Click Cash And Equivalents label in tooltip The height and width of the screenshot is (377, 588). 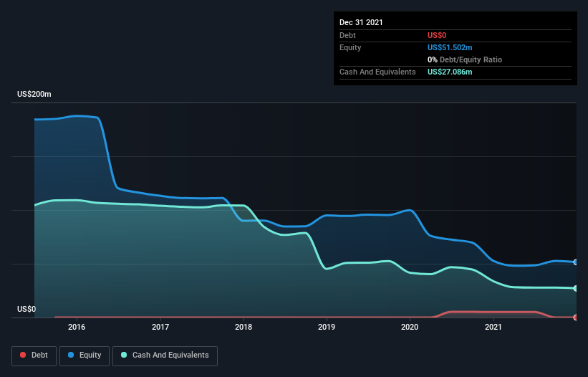[x=377, y=72]
